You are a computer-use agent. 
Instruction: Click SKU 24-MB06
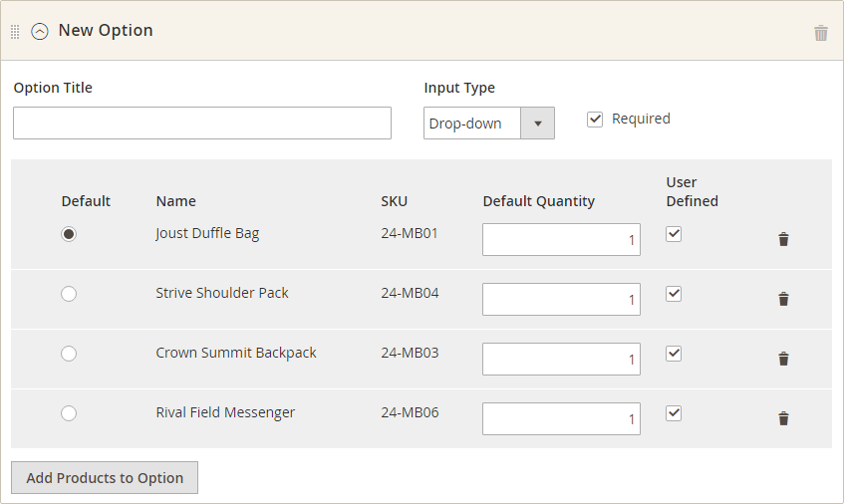click(410, 412)
